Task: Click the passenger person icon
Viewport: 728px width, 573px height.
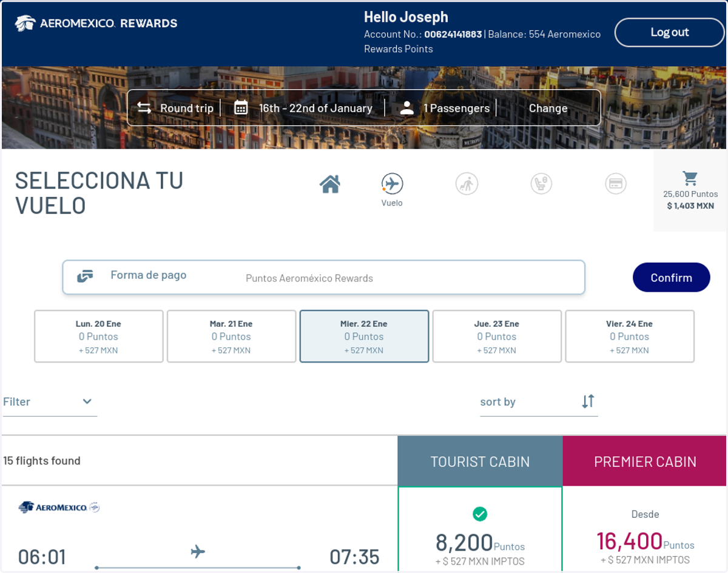Action: (407, 108)
